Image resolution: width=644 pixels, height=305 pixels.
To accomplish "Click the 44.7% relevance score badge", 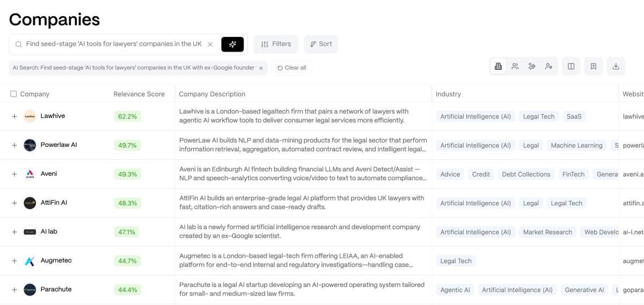I will (127, 261).
